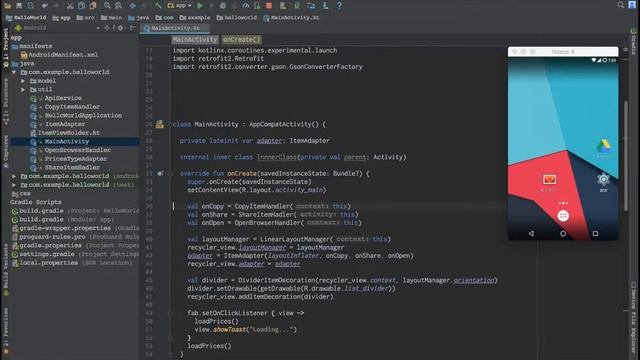Click the helloworld breadcrumb folder
The image size is (640, 360).
237,18
